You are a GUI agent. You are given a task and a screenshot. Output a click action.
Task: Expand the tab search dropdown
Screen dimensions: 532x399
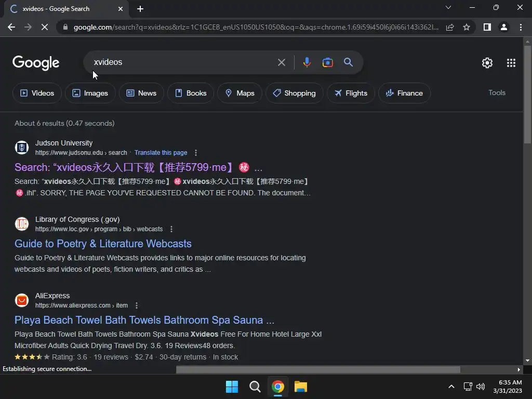pyautogui.click(x=448, y=7)
